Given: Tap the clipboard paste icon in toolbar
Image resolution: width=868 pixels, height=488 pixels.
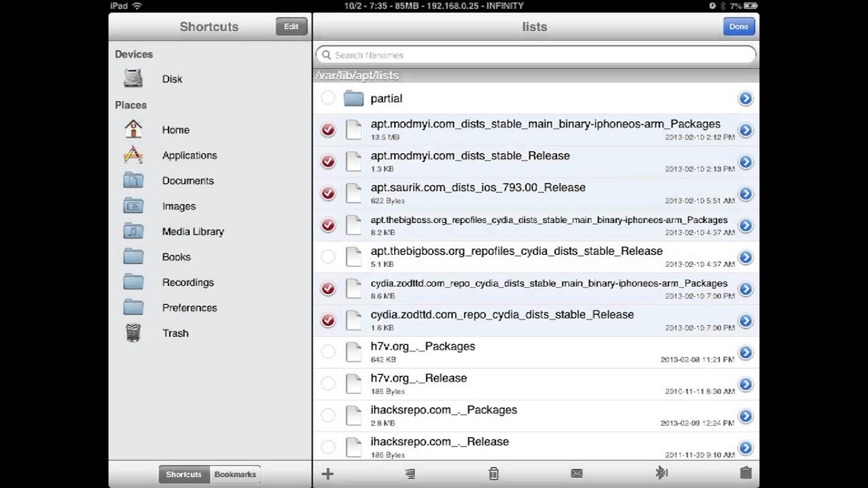Looking at the screenshot, I should point(745,473).
